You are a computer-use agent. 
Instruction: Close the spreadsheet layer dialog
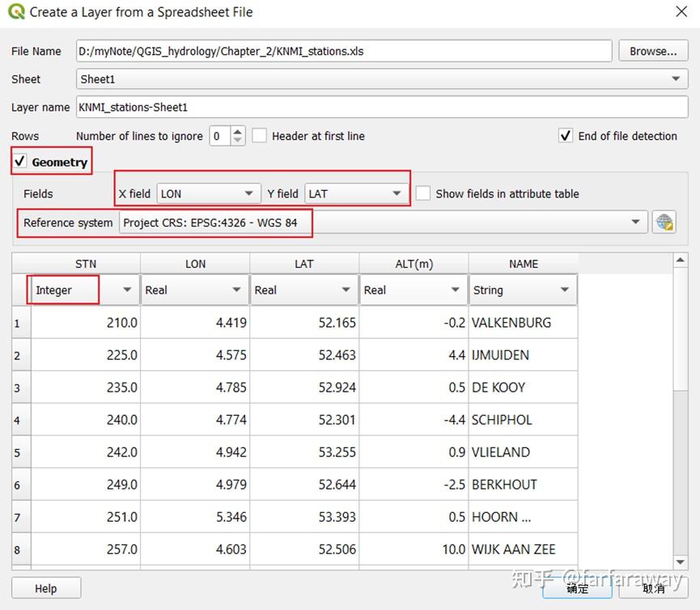tap(681, 12)
